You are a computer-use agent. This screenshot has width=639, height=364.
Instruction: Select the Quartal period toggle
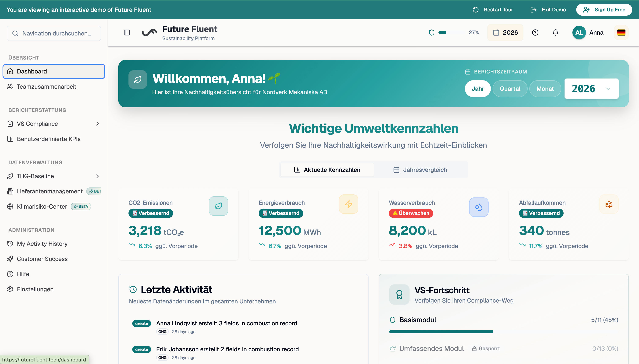(x=510, y=89)
